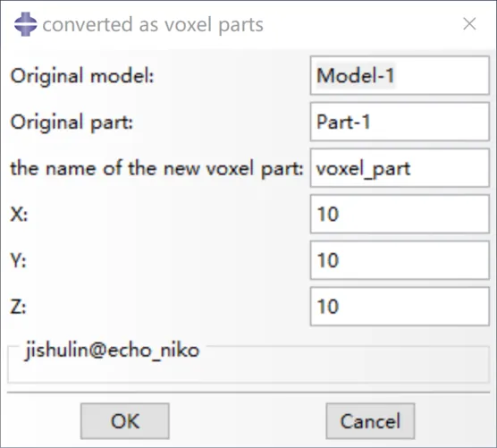Viewport: 497px width, 448px height.
Task: Click the horizontal separator above the OK button
Action: pos(248,393)
